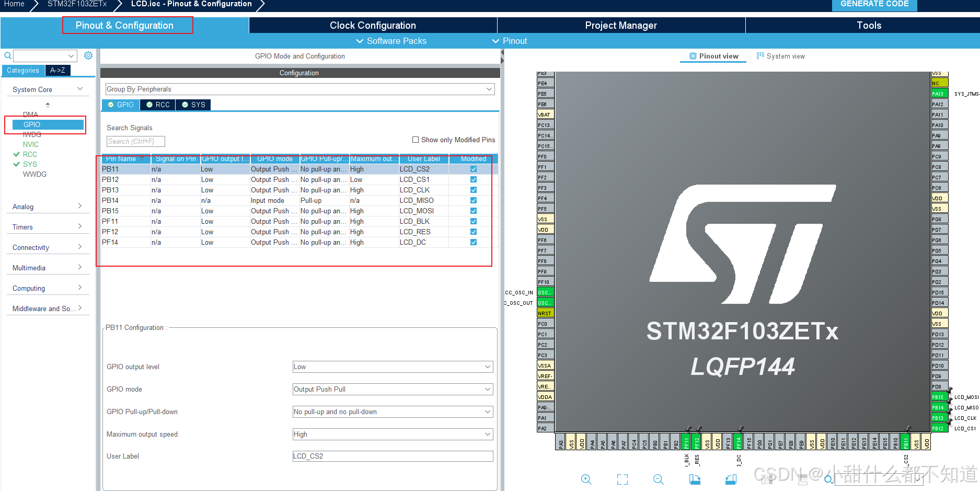The height and width of the screenshot is (491, 980).
Task: Open the Project Manager tab
Action: (x=620, y=25)
